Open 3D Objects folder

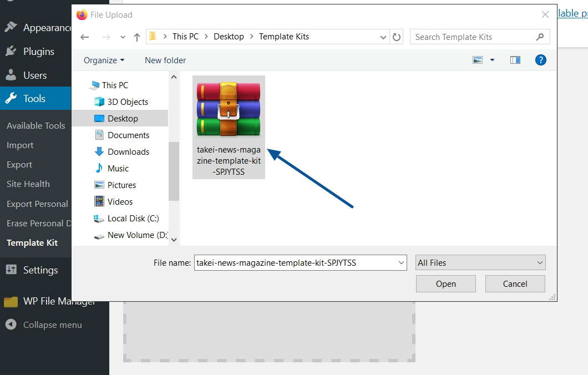click(x=128, y=102)
